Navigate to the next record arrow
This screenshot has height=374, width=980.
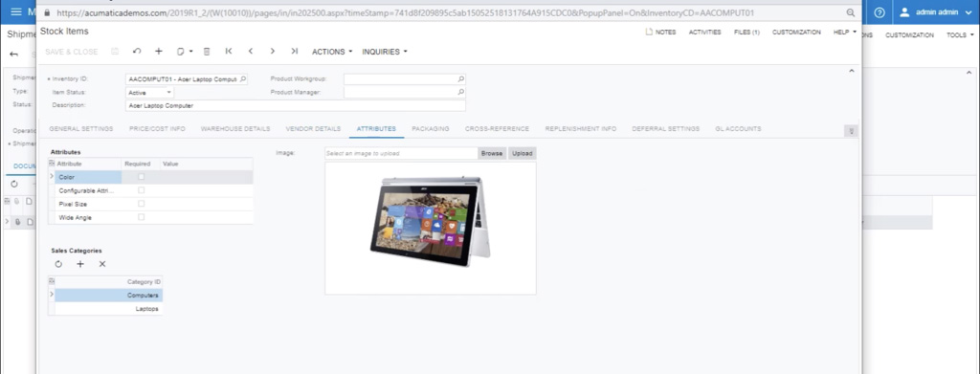tap(273, 52)
